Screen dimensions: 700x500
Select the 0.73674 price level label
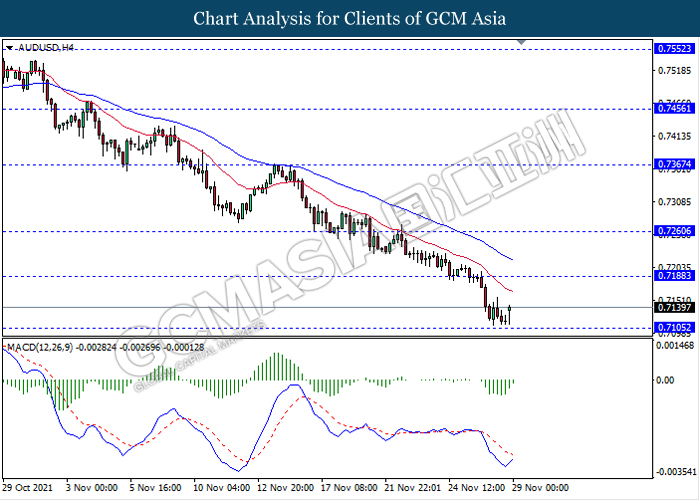pos(675,164)
